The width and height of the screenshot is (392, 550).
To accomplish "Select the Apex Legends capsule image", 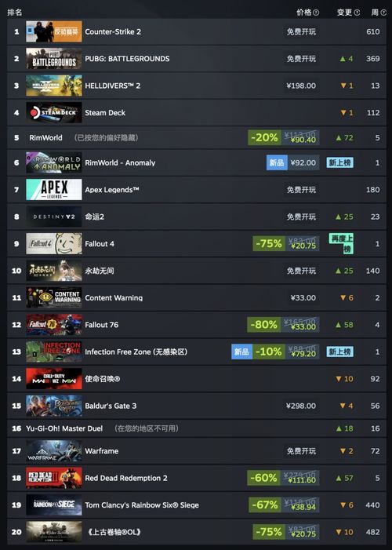I will [54, 190].
